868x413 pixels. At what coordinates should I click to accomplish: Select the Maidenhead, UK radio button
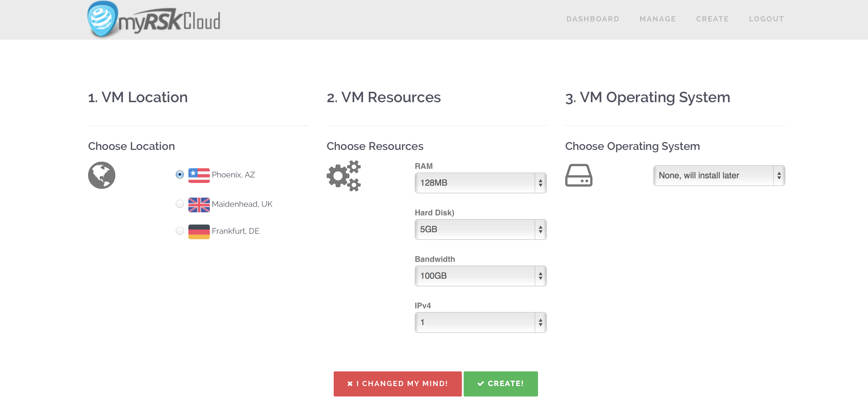pyautogui.click(x=180, y=204)
